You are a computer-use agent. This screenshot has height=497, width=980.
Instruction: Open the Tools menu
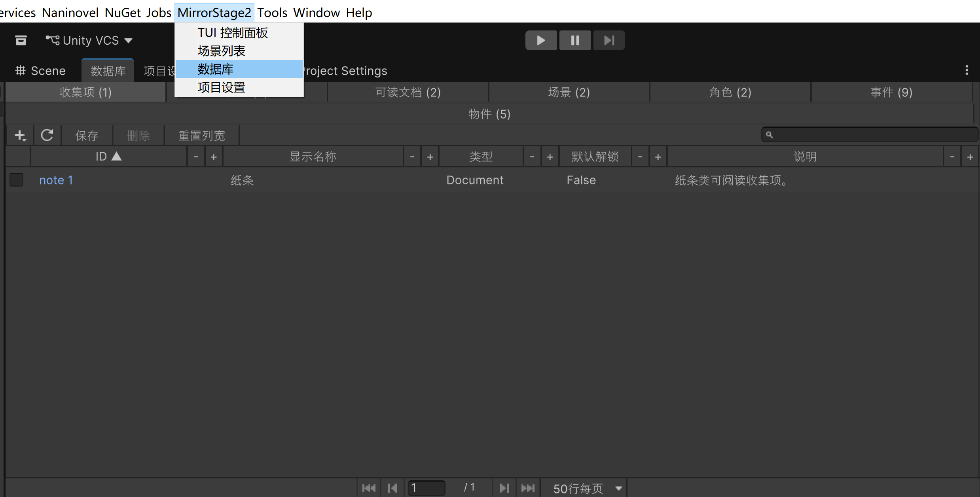click(272, 12)
